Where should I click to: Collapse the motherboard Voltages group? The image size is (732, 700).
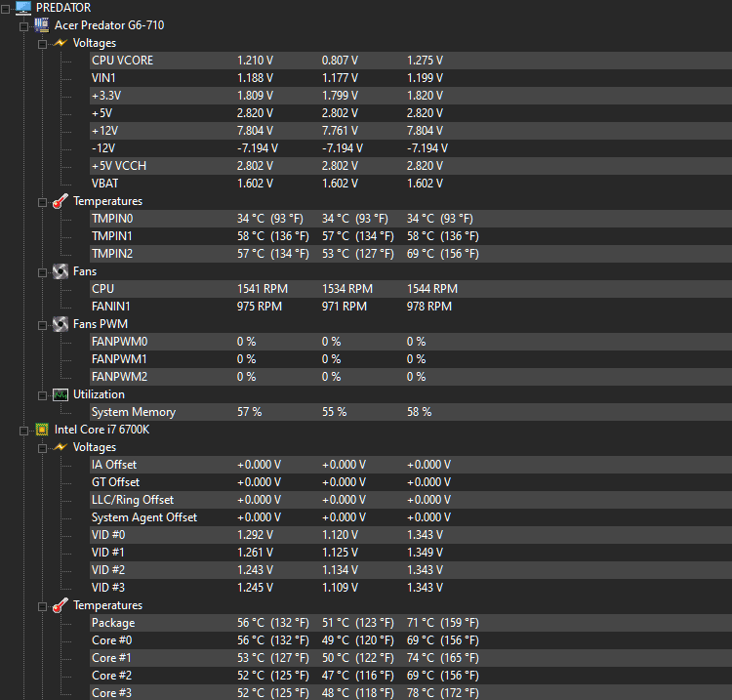point(43,44)
